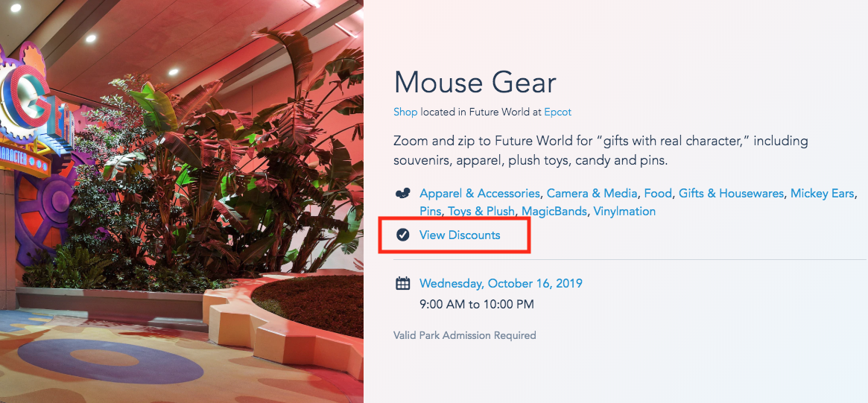The width and height of the screenshot is (868, 403).
Task: Select the Mickey Ears link
Action: pyautogui.click(x=822, y=194)
